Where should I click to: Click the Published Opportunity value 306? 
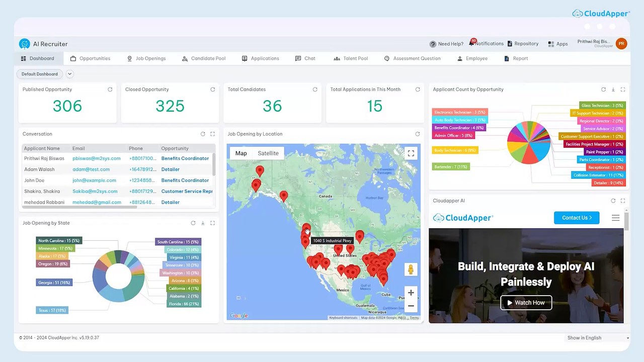coord(67,106)
